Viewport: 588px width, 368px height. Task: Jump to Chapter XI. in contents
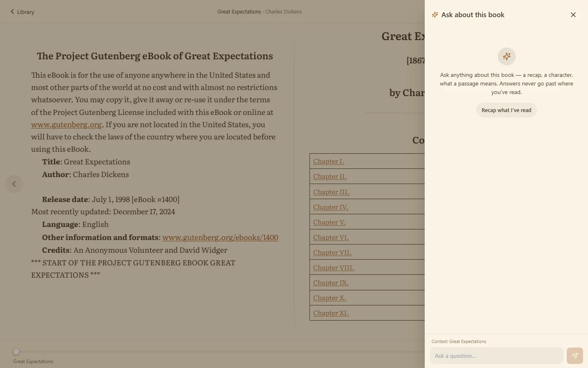click(x=331, y=313)
